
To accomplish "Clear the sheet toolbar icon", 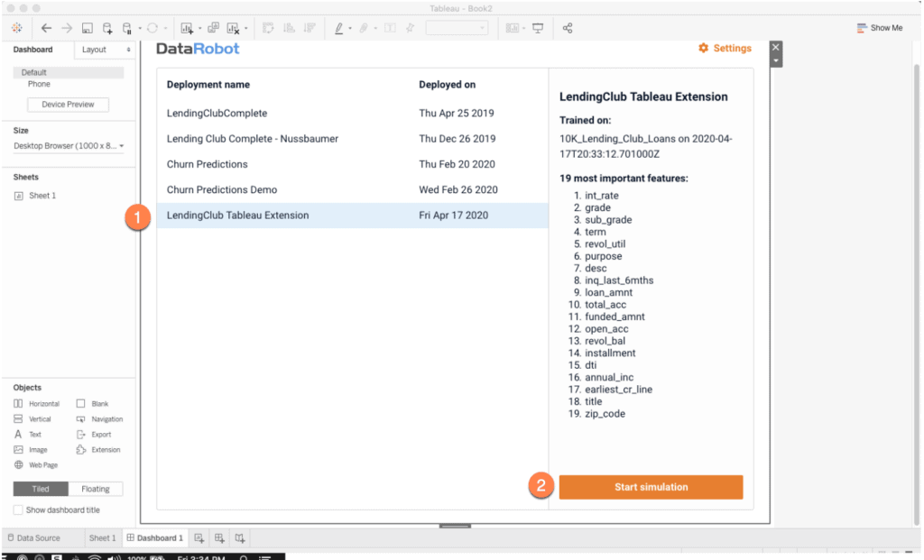I will (x=234, y=28).
